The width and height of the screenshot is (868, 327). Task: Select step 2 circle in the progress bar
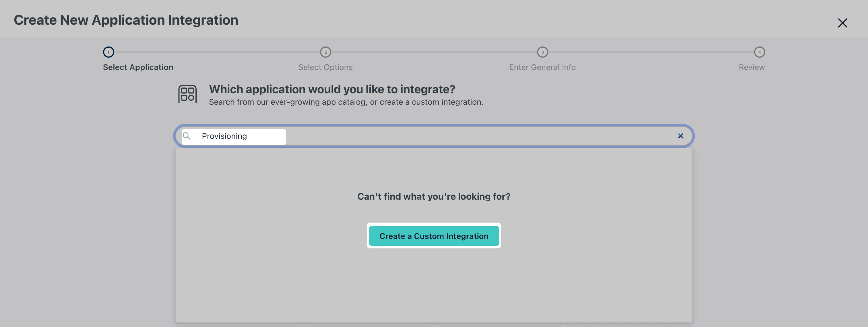(325, 52)
